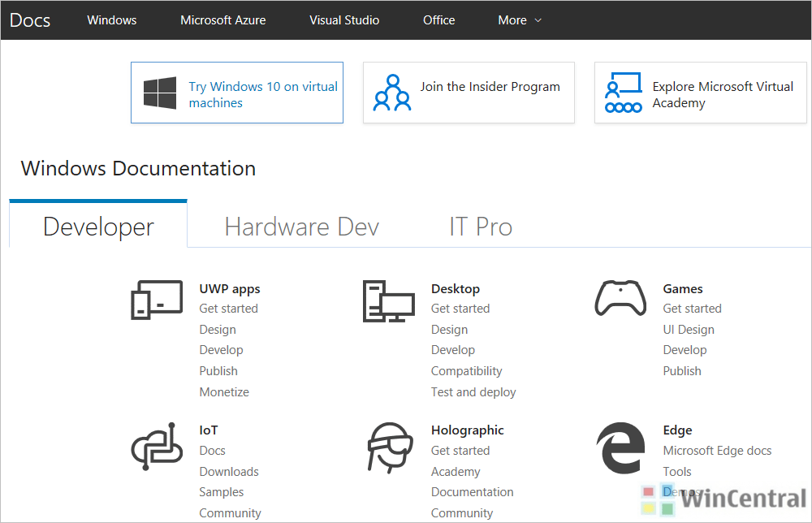
Task: Open Publish under UWP apps
Action: (218, 371)
